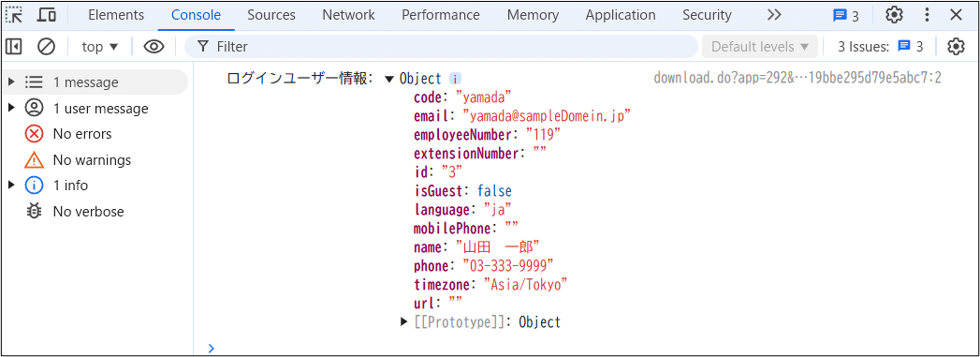Clear console with the circle-slash icon
The image size is (980, 357).
click(x=46, y=46)
